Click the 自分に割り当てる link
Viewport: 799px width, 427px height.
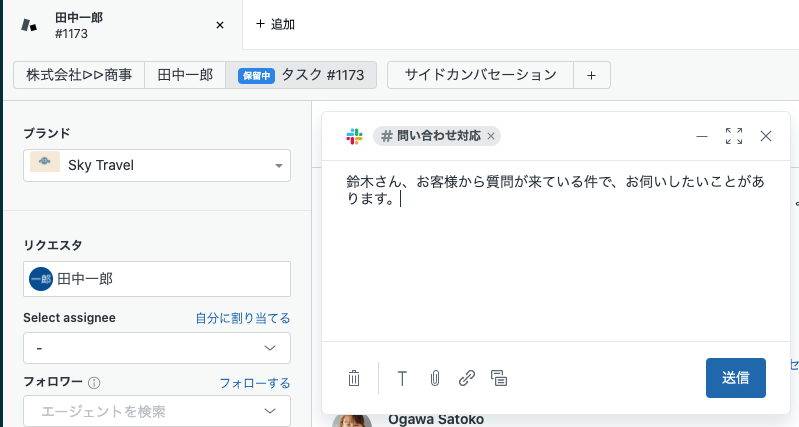click(x=243, y=318)
